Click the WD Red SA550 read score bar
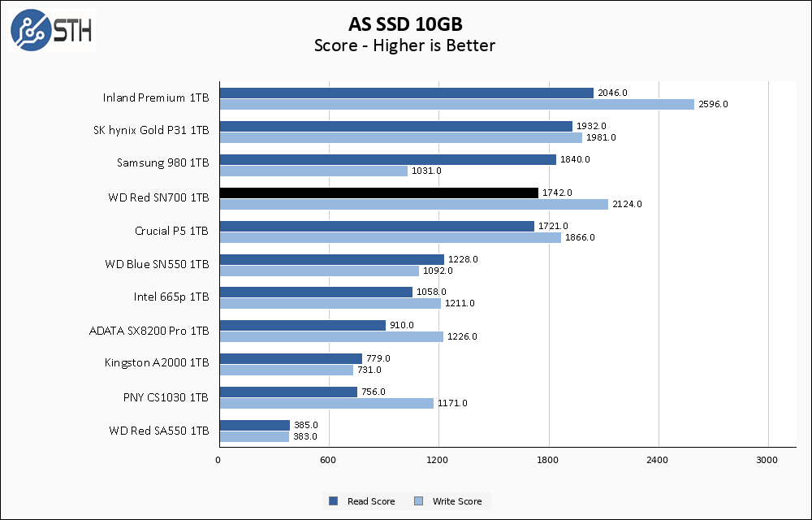Viewport: 812px width, 520px height. 255,425
